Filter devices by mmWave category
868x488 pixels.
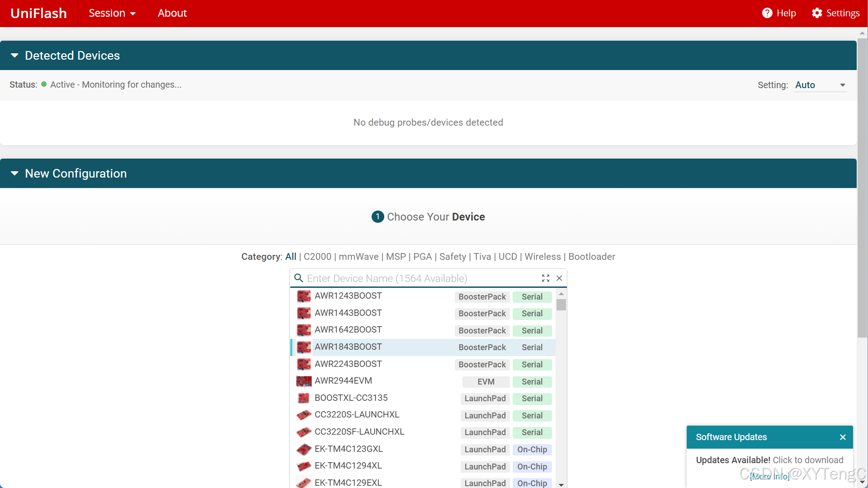(359, 257)
